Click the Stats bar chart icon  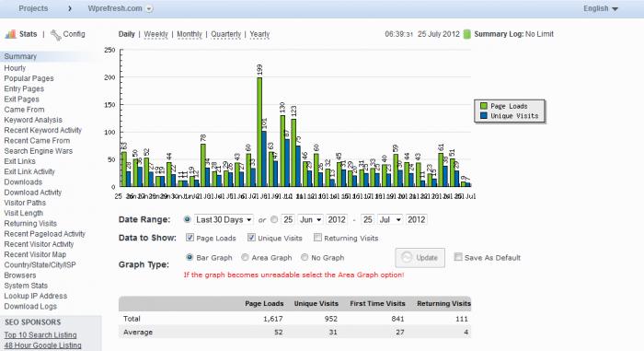[x=10, y=34]
